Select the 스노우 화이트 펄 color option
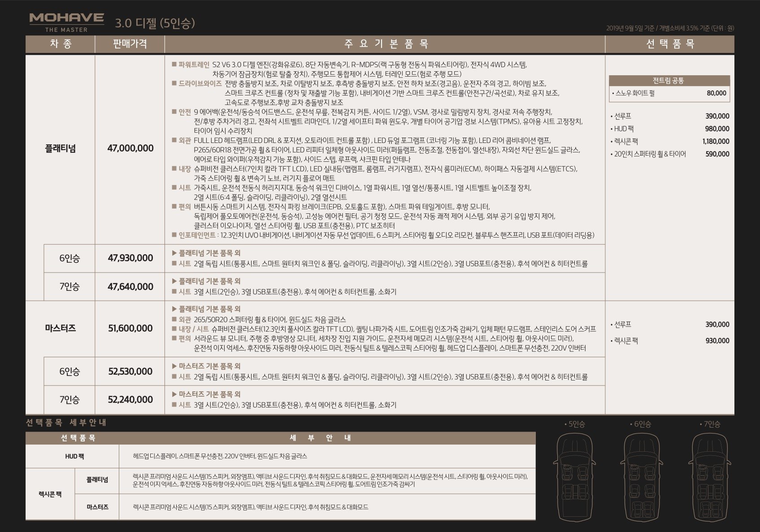The width and height of the screenshot is (760, 532). click(635, 93)
